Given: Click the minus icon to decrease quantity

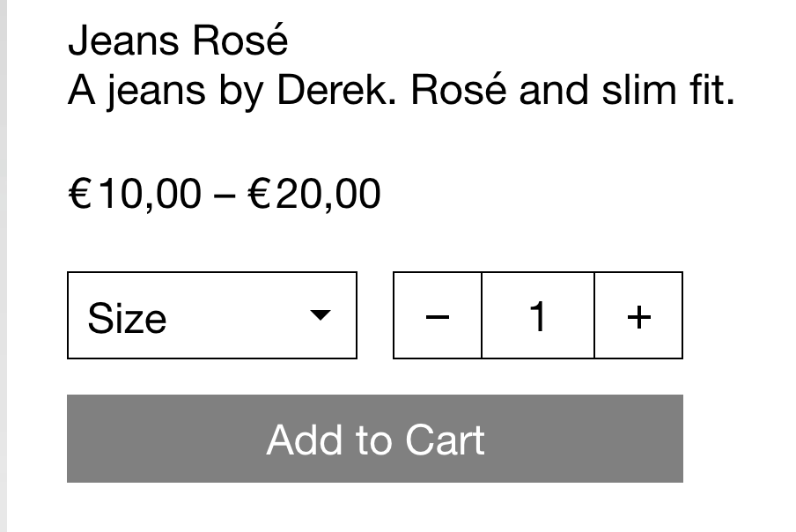Looking at the screenshot, I should (x=438, y=316).
